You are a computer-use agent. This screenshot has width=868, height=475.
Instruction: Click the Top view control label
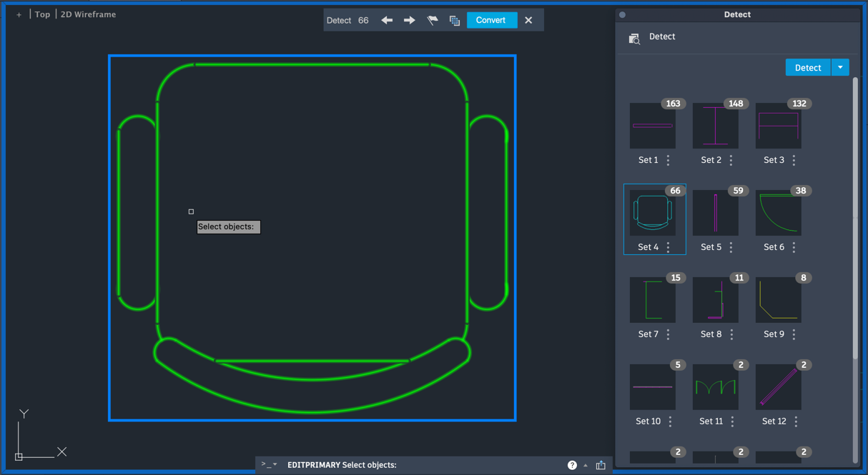coord(43,14)
